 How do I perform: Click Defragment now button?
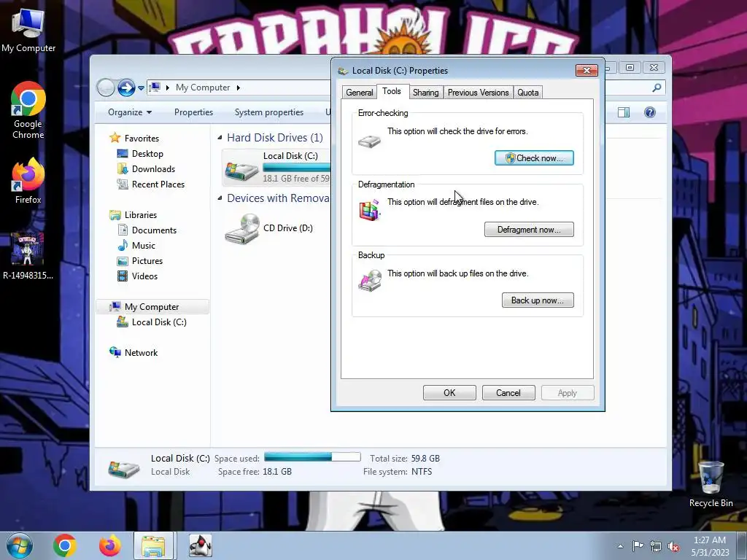tap(529, 230)
